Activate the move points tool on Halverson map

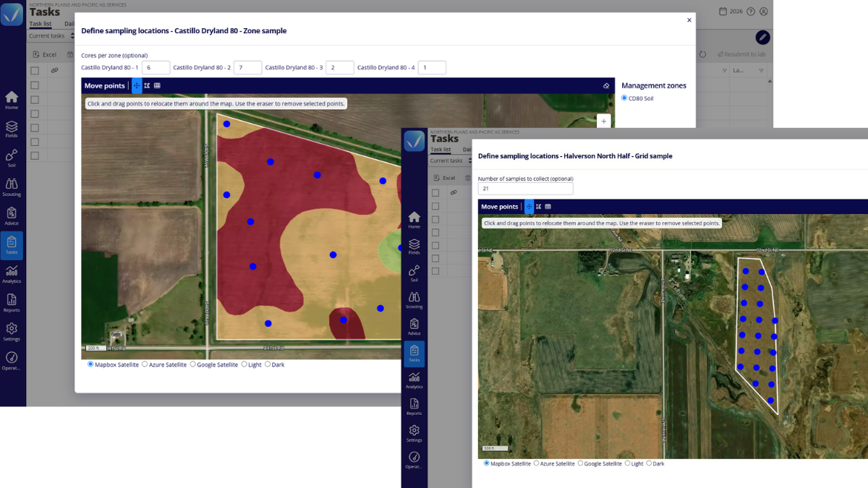(529, 207)
